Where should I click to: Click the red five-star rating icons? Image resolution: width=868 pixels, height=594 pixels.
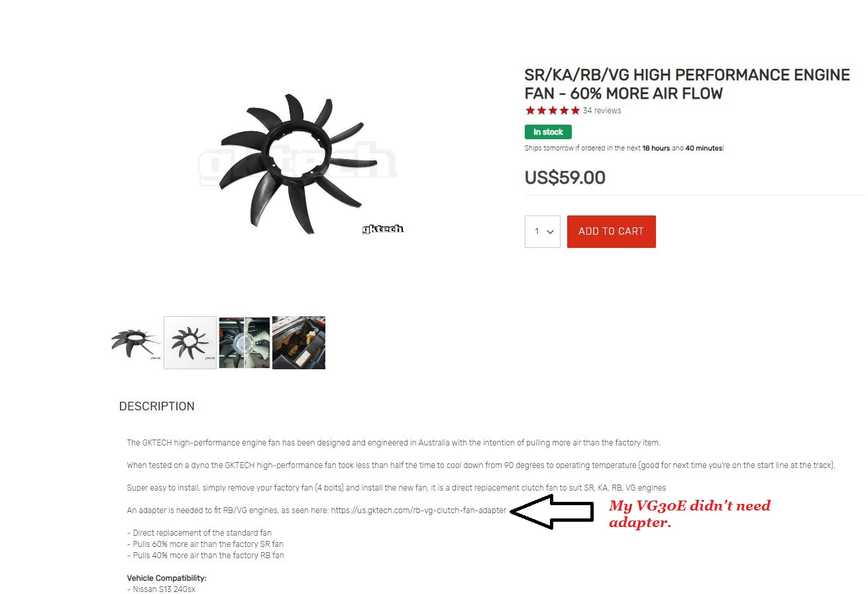552,111
